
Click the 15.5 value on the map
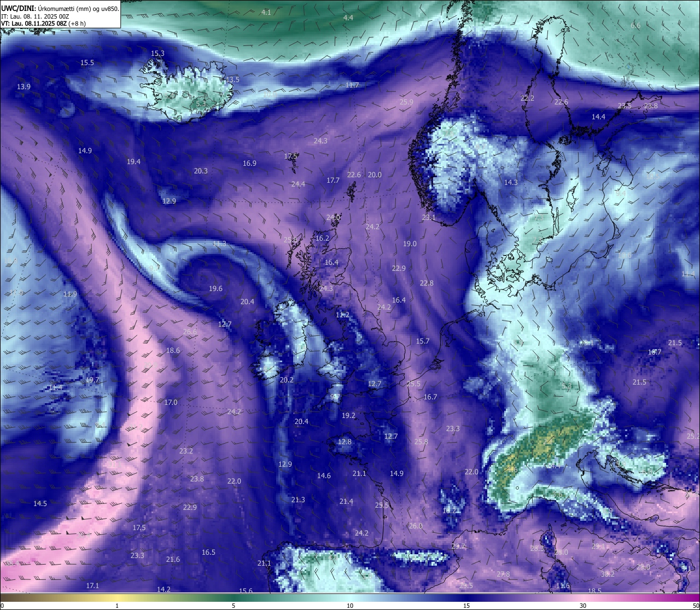[x=87, y=63]
